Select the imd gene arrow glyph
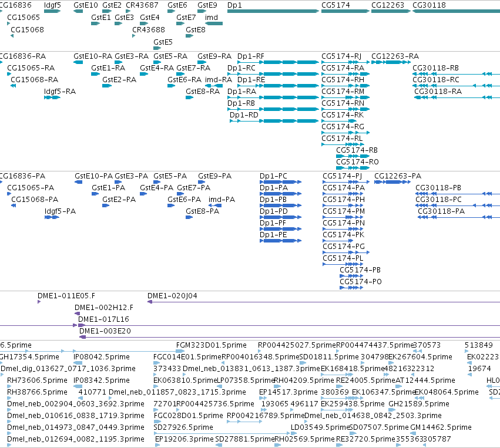Screen dimensions: 500x448 tap(214, 23)
